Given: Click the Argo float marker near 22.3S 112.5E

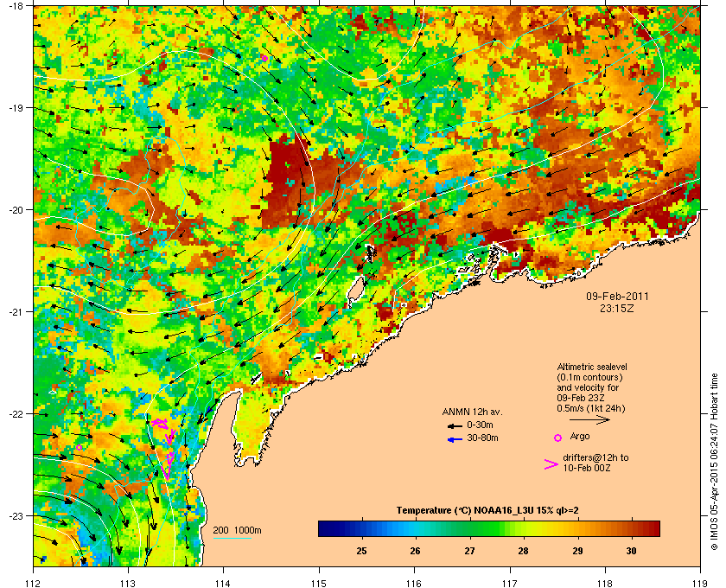Looking at the screenshot, I should (x=80, y=447).
